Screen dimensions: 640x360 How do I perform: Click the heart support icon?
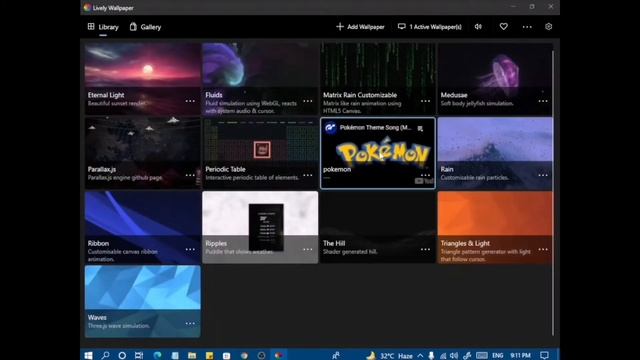pos(504,27)
